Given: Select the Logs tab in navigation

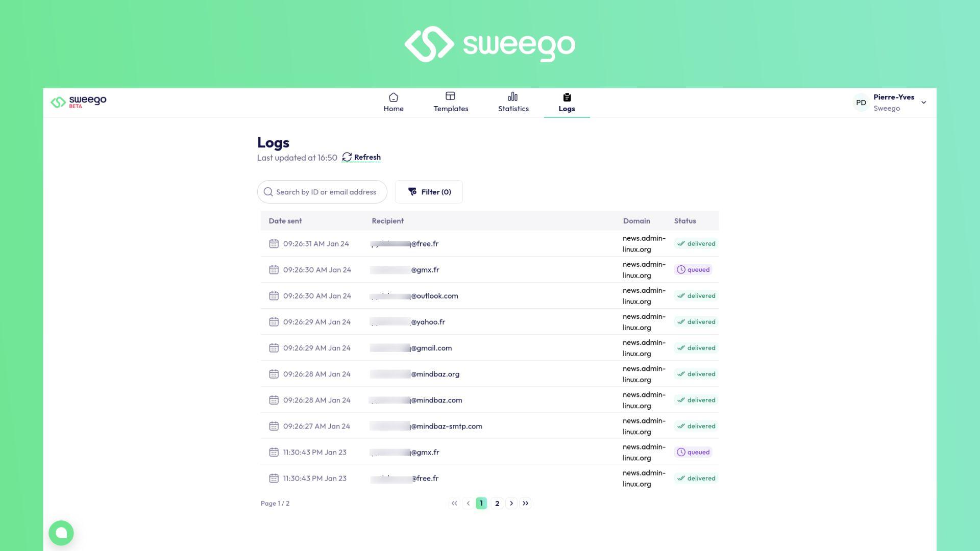Looking at the screenshot, I should (567, 102).
